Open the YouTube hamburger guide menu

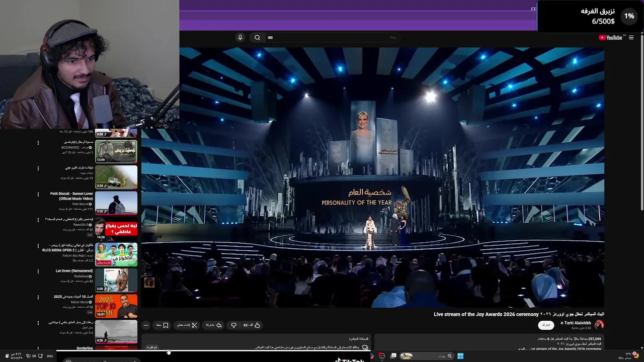(x=631, y=38)
